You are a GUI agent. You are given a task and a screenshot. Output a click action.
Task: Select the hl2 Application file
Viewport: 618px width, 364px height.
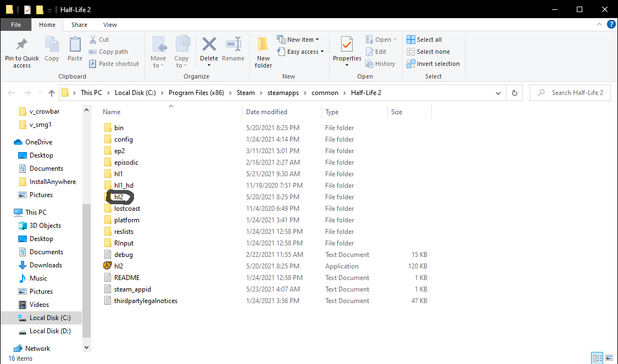[x=118, y=266]
